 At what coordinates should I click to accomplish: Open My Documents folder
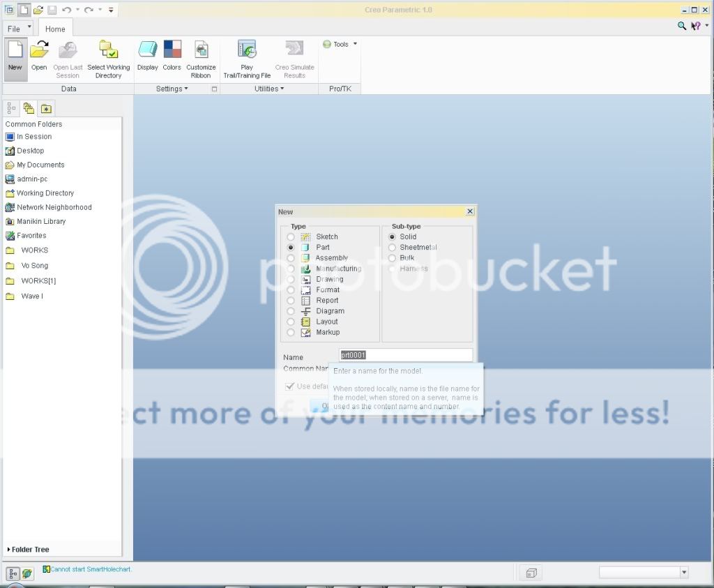[35, 165]
